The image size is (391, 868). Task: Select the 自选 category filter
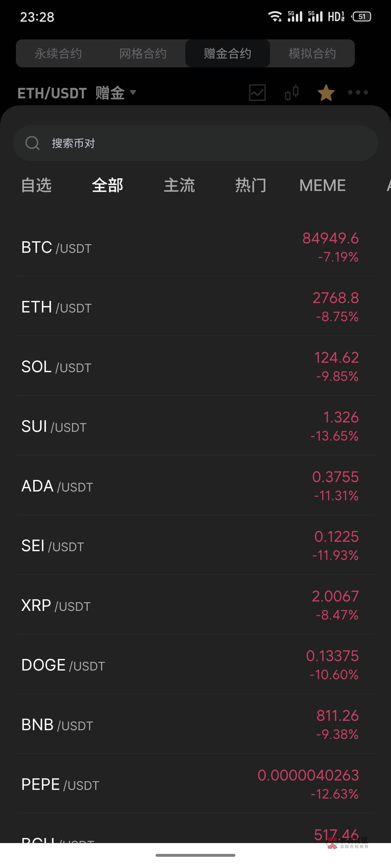[x=36, y=186]
